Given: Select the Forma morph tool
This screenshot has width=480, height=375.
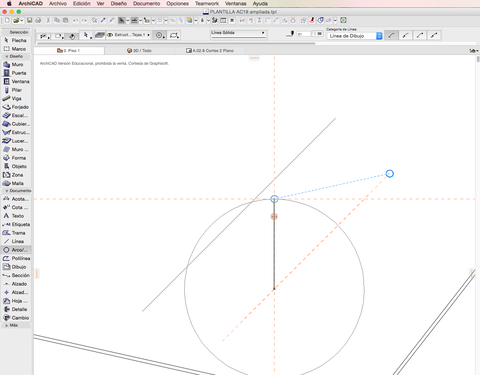Looking at the screenshot, I should tap(16, 158).
